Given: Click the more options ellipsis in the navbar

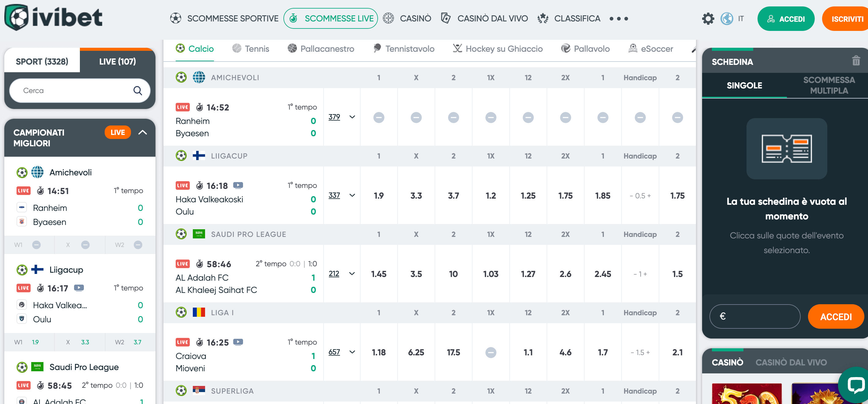Looking at the screenshot, I should [x=619, y=19].
